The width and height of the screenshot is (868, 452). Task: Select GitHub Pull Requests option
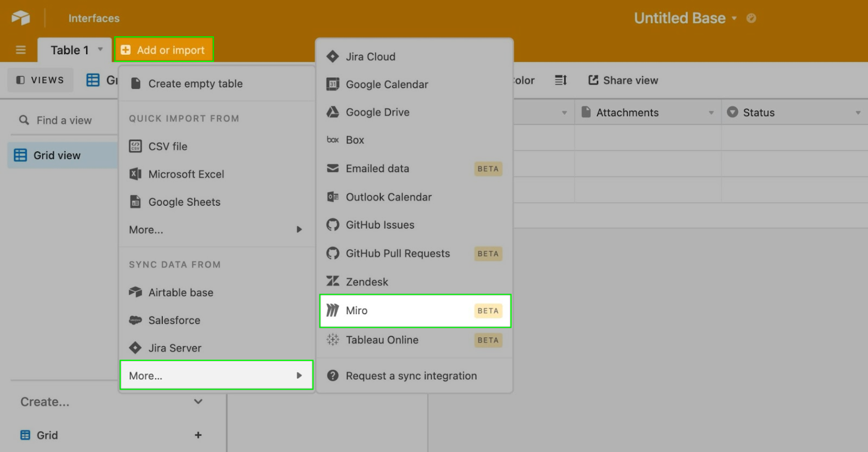414,253
